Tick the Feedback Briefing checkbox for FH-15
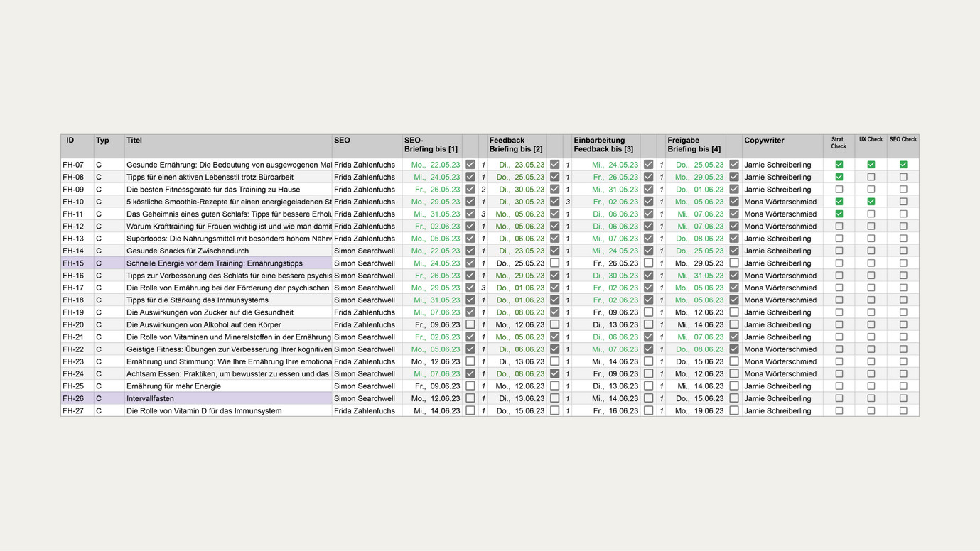 (x=554, y=263)
